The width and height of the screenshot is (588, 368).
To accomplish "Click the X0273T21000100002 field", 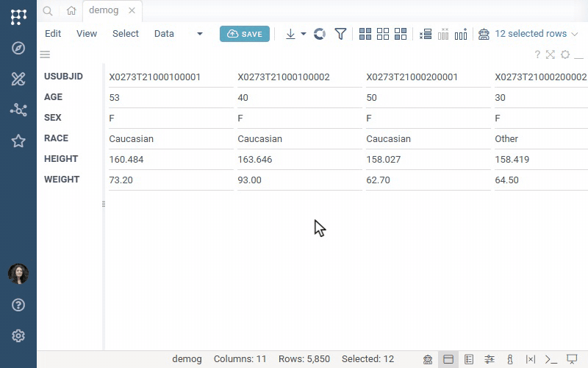I will point(300,77).
